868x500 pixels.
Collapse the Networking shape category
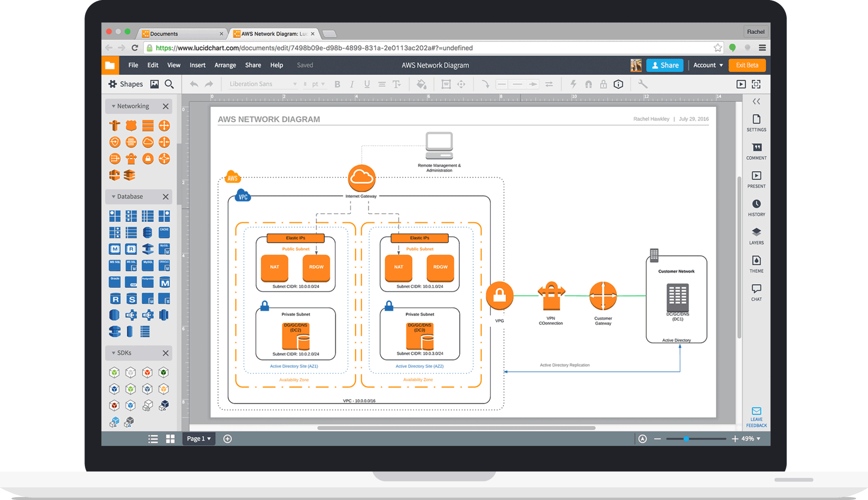113,106
